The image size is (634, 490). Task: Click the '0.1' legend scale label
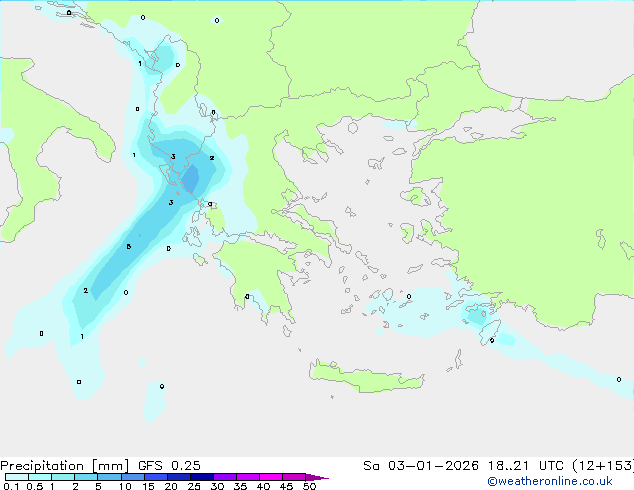tap(11, 486)
